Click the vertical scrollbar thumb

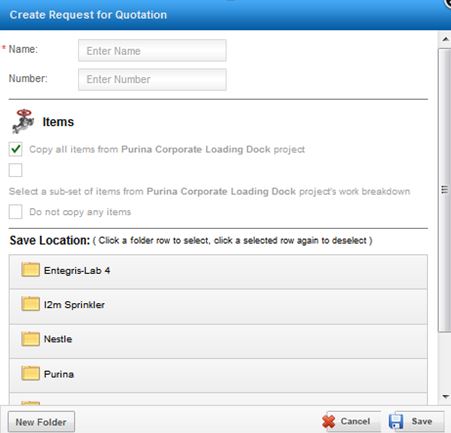444,190
